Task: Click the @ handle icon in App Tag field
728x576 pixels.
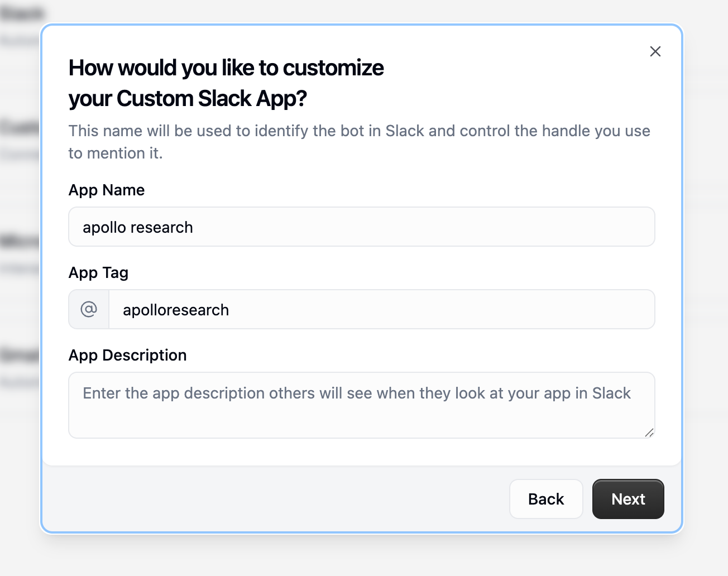Action: pyautogui.click(x=88, y=309)
